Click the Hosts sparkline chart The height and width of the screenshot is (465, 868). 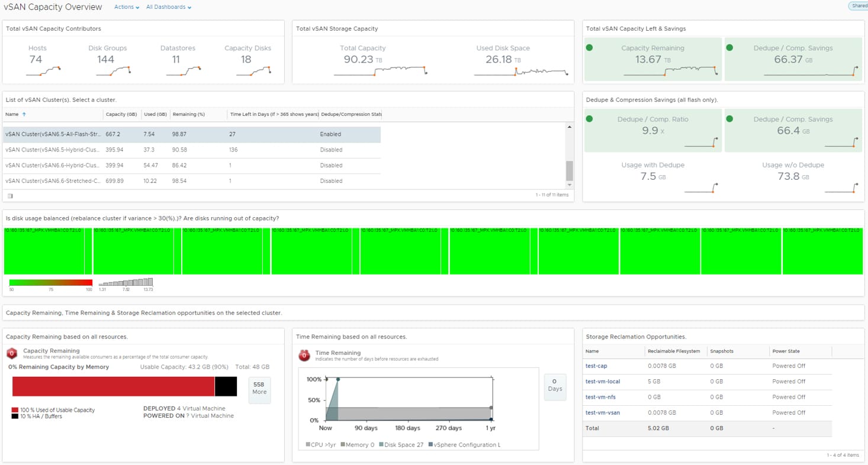(x=43, y=72)
